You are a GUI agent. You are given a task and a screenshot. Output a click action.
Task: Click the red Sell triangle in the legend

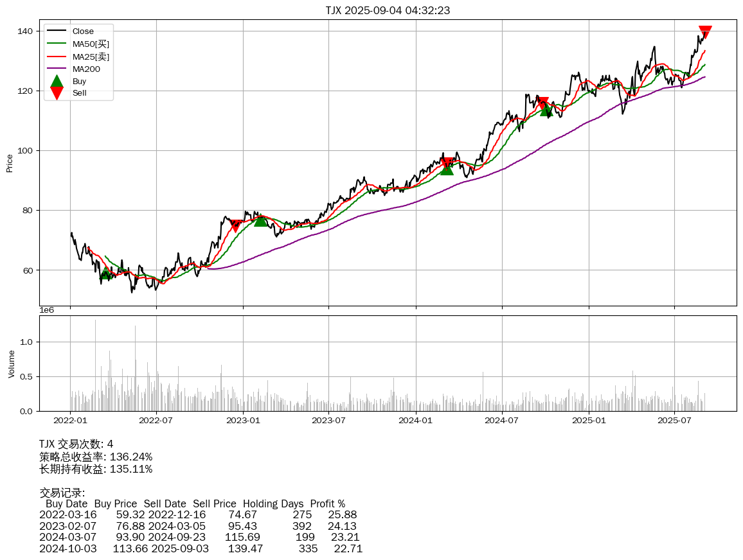tap(57, 92)
